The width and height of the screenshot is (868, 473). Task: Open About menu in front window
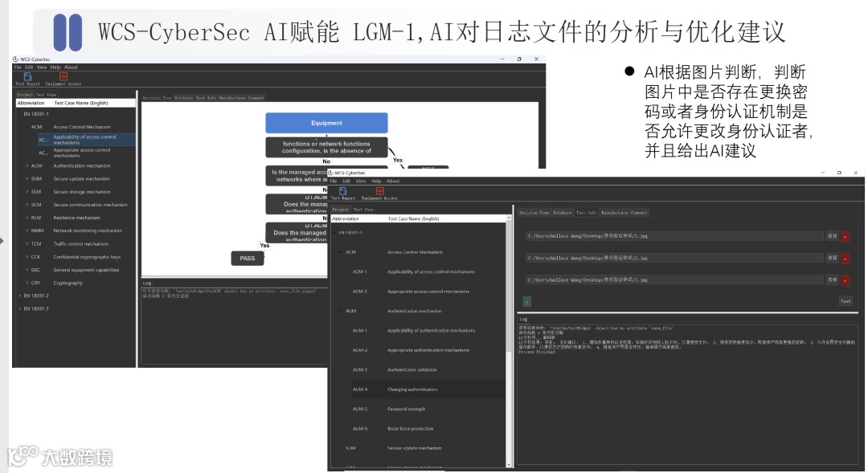(x=393, y=181)
